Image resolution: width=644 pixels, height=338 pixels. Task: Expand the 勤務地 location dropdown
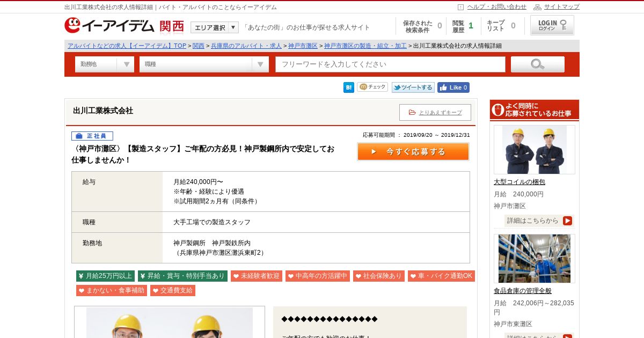[x=105, y=64]
